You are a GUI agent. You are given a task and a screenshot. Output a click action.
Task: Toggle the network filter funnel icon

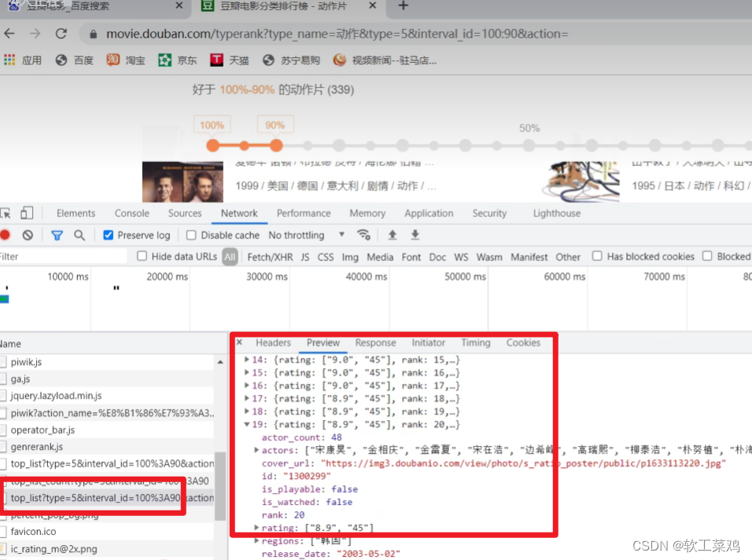(57, 235)
